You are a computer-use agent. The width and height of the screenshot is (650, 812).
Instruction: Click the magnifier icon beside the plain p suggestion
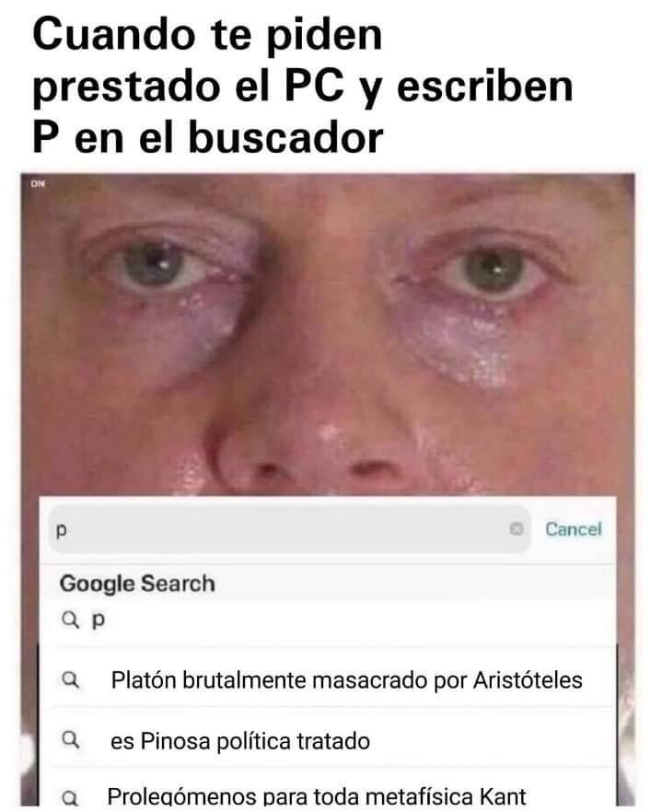pyautogui.click(x=71, y=620)
